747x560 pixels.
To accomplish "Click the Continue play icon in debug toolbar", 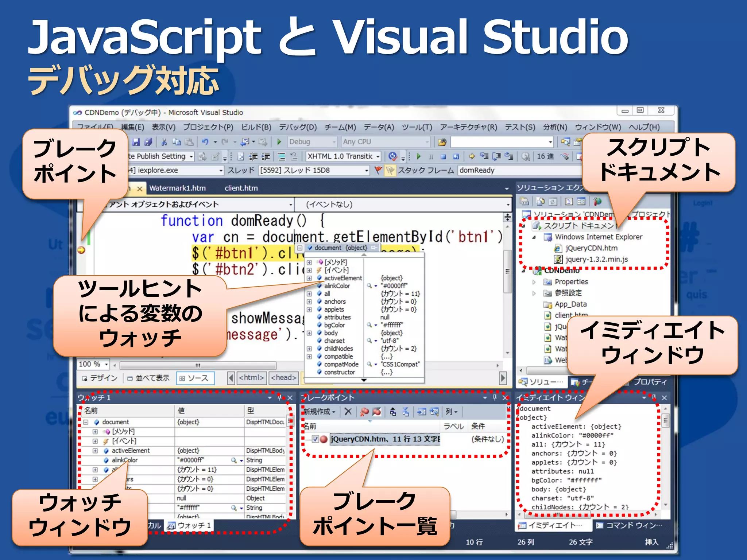I will [419, 156].
